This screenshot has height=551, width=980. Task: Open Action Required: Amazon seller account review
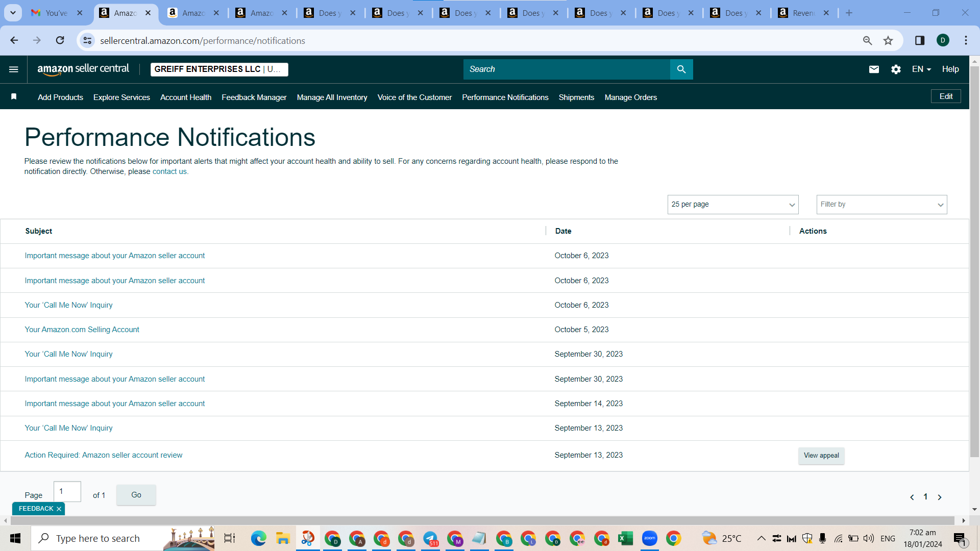(104, 455)
